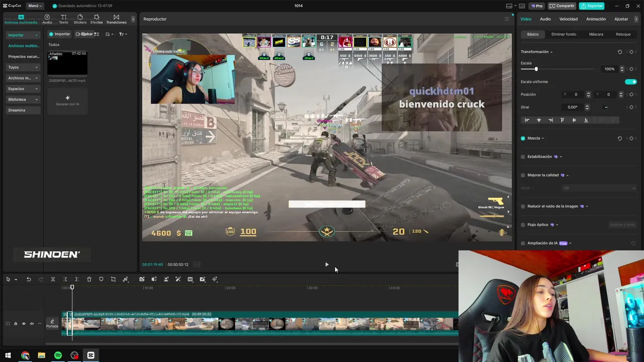
Task: Collapse the Importar sidebar section
Action: (36, 35)
